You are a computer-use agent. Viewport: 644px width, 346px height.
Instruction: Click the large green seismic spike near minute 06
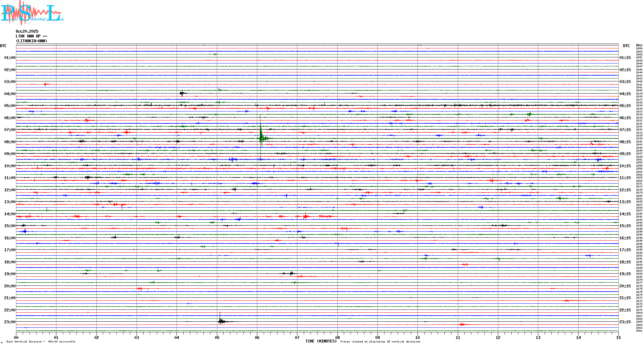261,136
